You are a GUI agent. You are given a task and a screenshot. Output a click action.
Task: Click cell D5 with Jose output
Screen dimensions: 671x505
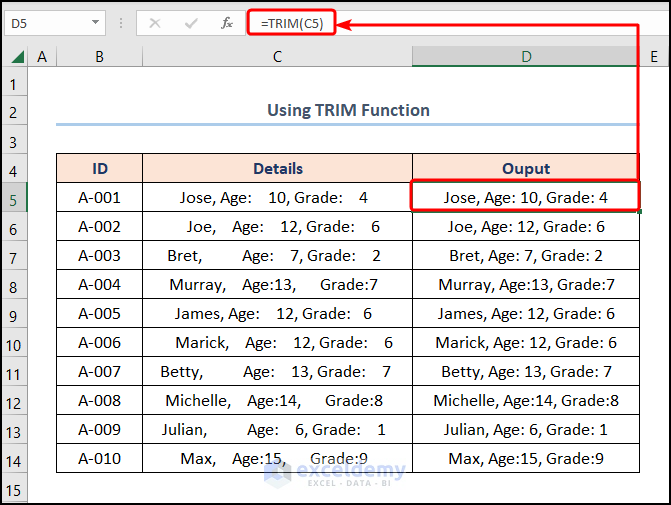(x=526, y=198)
